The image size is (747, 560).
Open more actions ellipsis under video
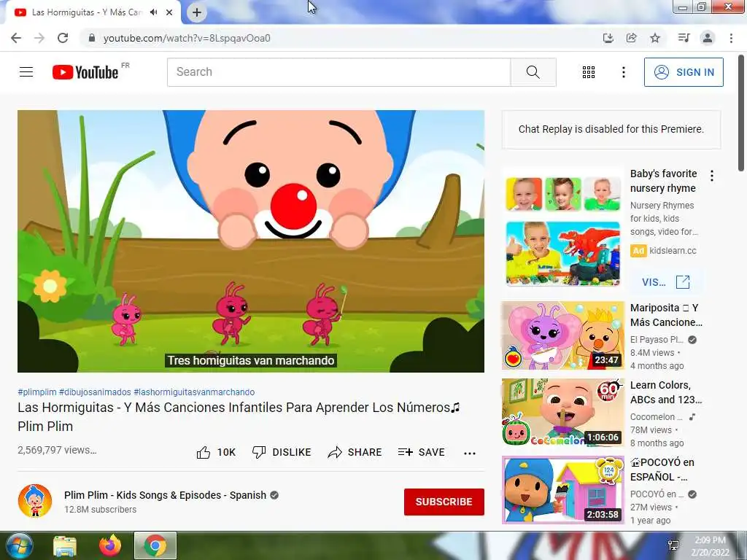(x=470, y=453)
